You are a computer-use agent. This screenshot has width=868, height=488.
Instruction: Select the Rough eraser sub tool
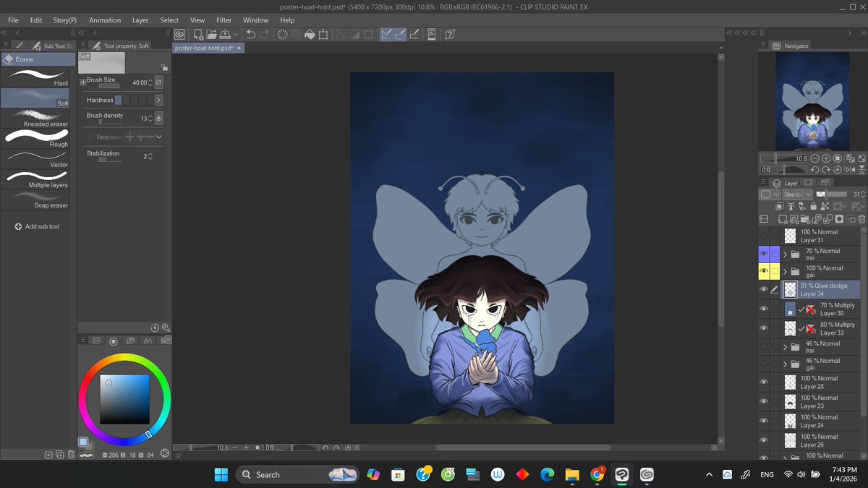(36, 138)
